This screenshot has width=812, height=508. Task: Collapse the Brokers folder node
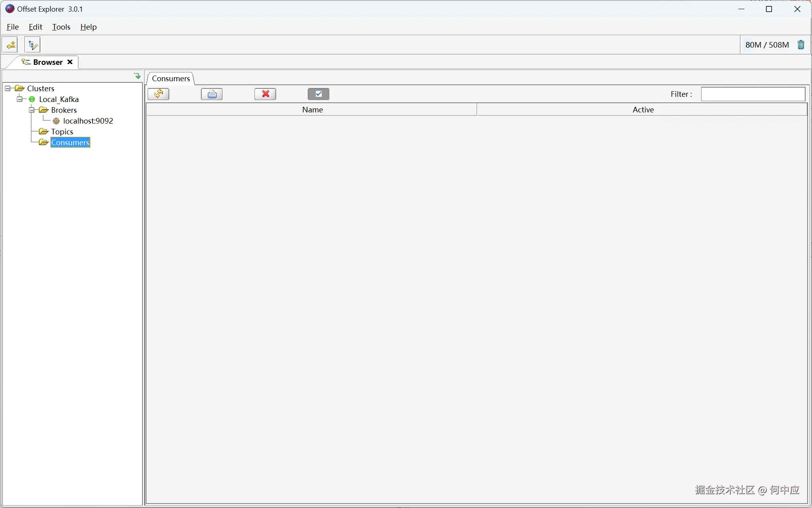pos(32,110)
